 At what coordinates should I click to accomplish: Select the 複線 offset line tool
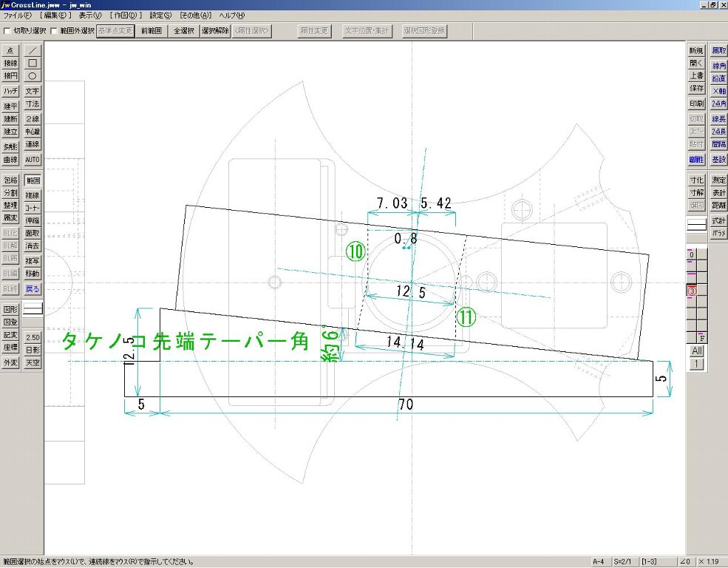(x=33, y=195)
